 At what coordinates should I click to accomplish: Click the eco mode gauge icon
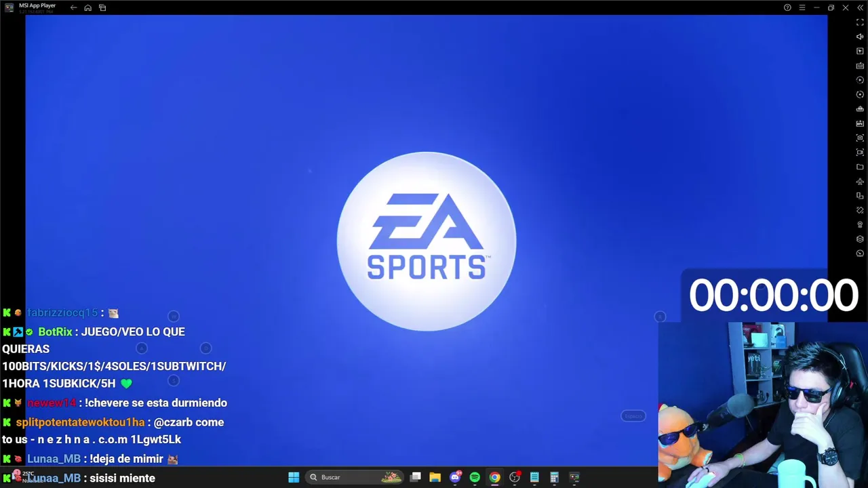(x=860, y=253)
